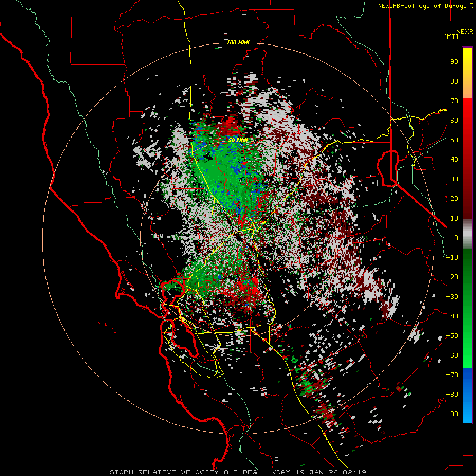Click the 70 value on velocity scale
The width and height of the screenshot is (476, 476).
(x=454, y=101)
